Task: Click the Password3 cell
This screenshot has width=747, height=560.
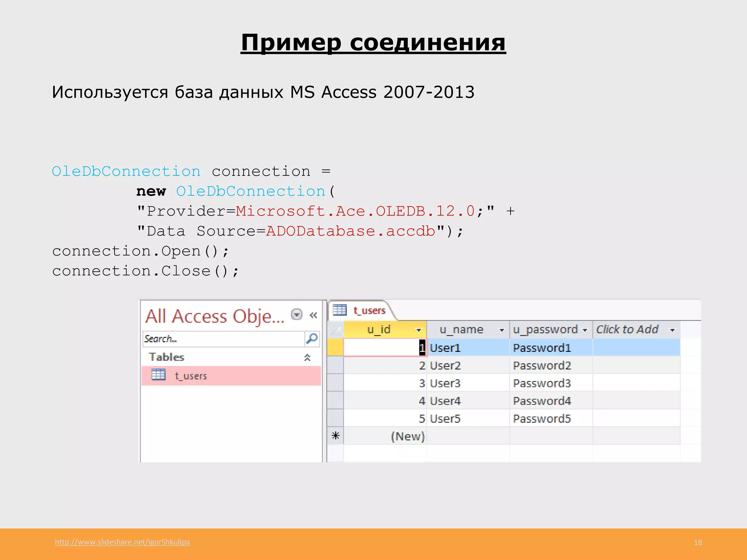Action: pos(551,383)
